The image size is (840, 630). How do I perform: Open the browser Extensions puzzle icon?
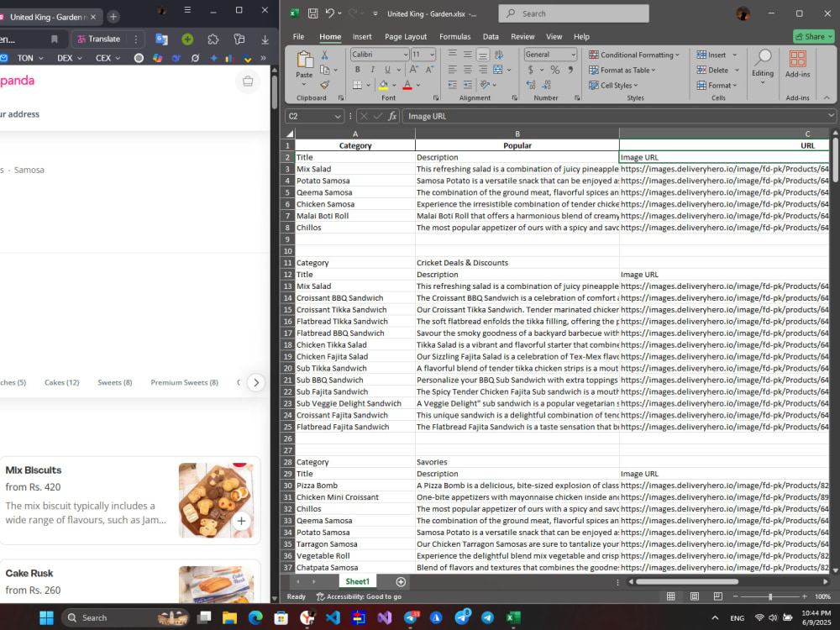point(213,39)
